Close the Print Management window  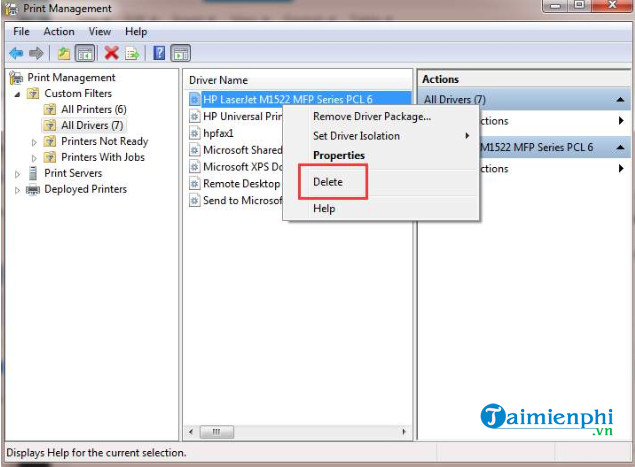click(612, 6)
